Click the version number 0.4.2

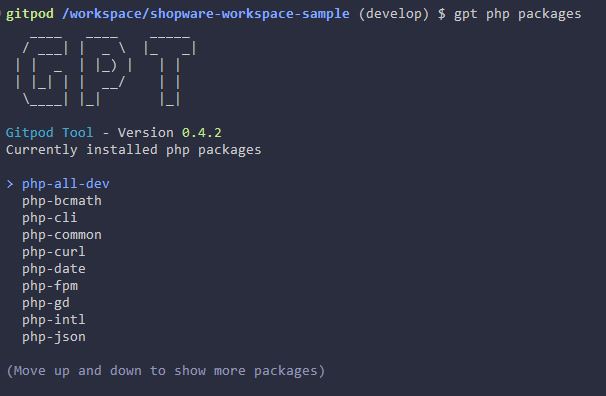202,133
